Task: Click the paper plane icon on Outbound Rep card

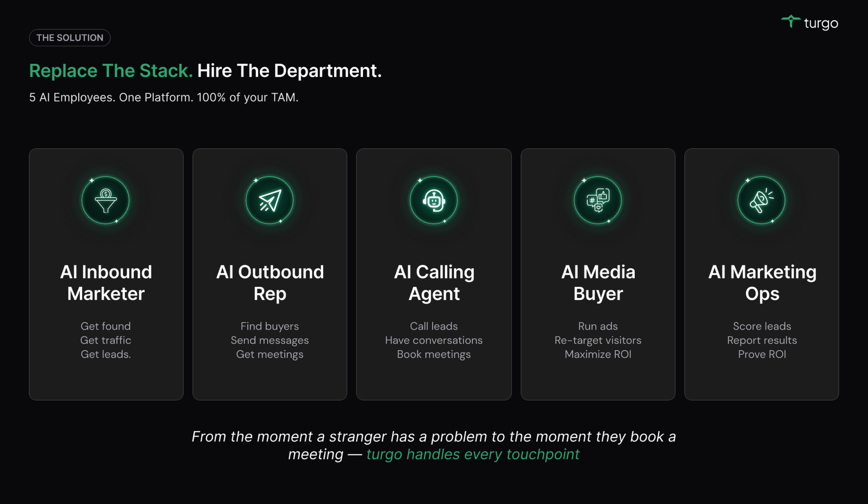Action: (270, 200)
